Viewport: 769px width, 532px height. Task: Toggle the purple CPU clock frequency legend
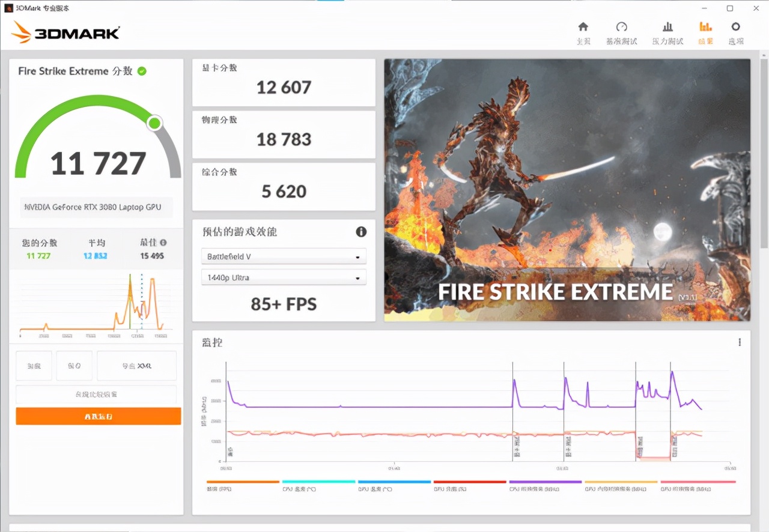pos(546,482)
